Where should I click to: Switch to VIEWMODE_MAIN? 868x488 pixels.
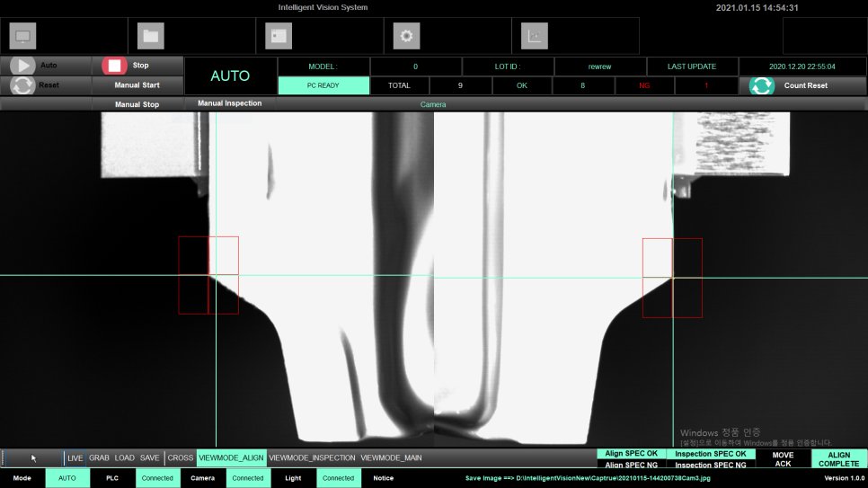tap(392, 458)
